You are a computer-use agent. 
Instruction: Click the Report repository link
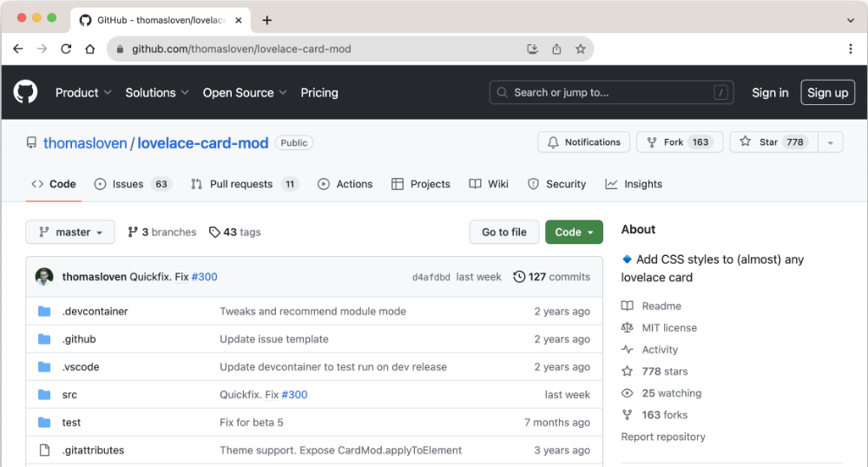663,437
